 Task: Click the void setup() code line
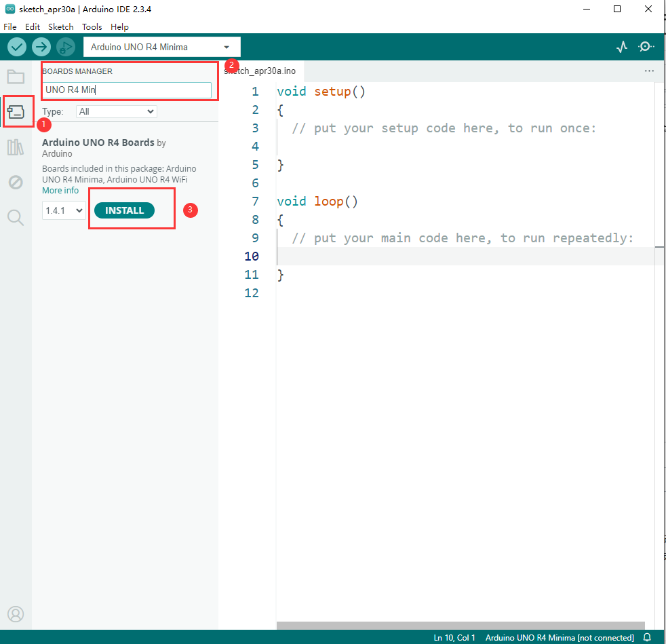tap(321, 92)
